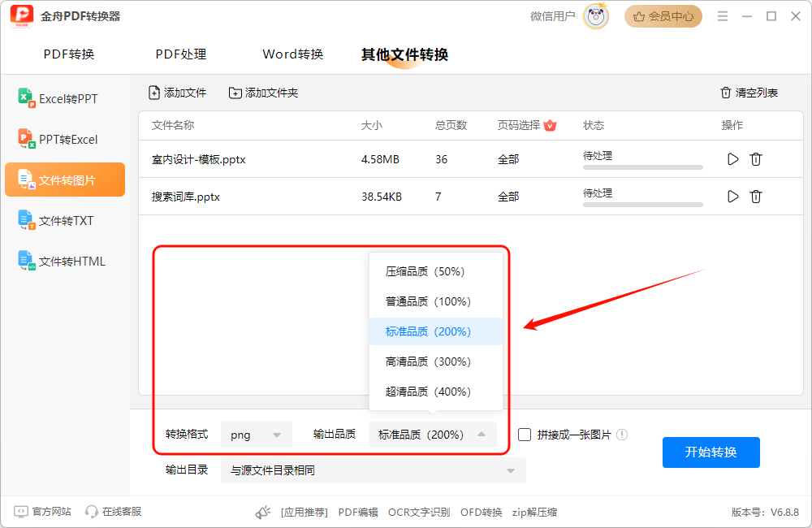Click the 添加文件夹 add folder button

(x=264, y=93)
